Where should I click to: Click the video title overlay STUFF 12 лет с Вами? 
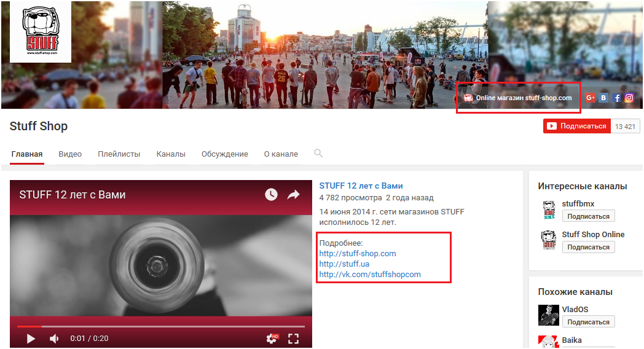73,195
